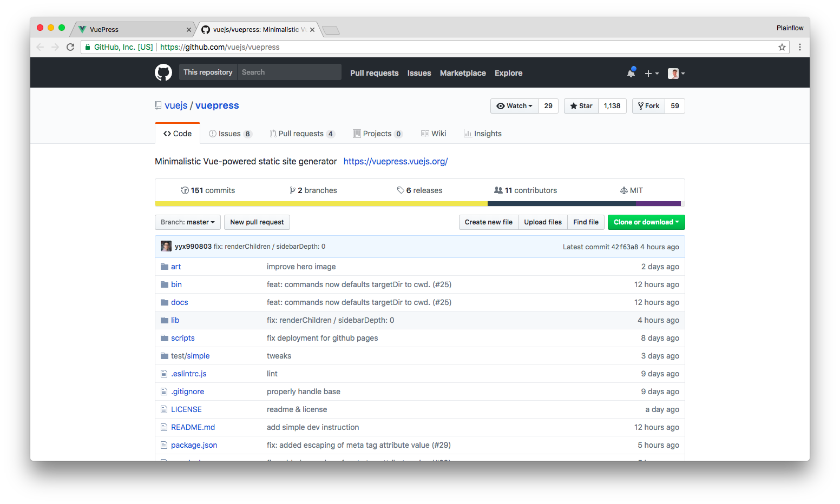840x504 pixels.
Task: View the 6 releases page
Action: click(x=419, y=190)
